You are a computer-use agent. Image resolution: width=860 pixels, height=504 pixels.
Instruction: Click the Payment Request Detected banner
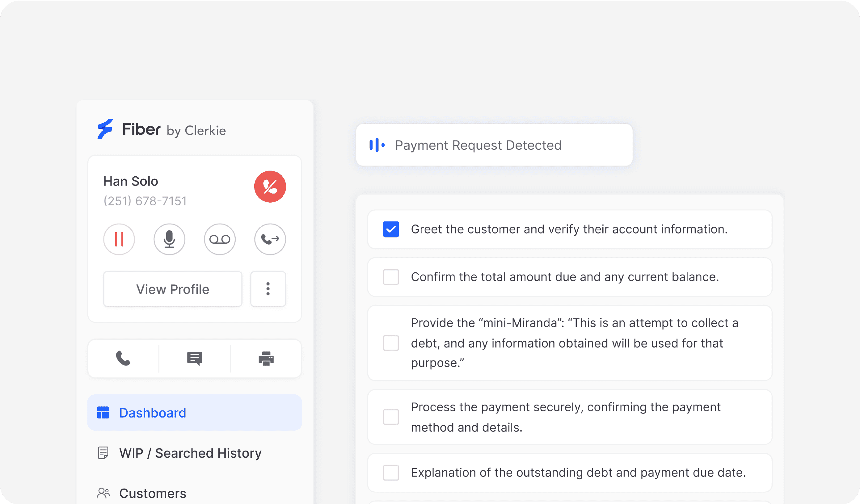[x=494, y=145]
